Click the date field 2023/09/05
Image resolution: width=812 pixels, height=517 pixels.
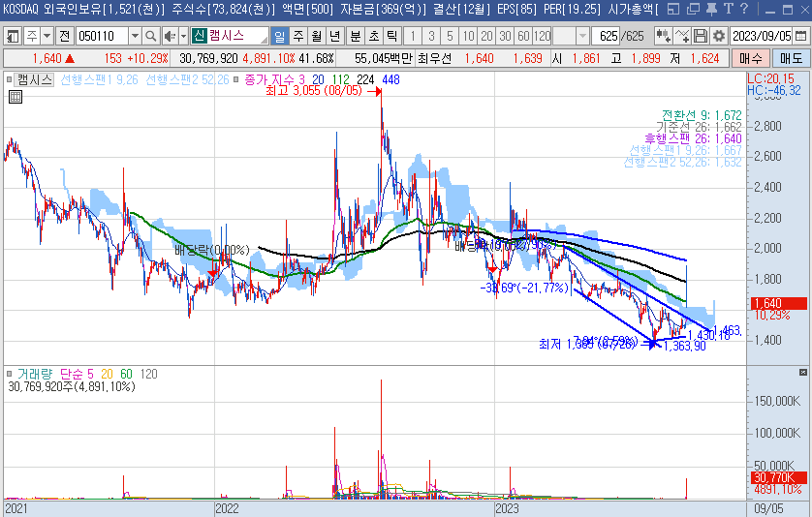click(x=762, y=36)
